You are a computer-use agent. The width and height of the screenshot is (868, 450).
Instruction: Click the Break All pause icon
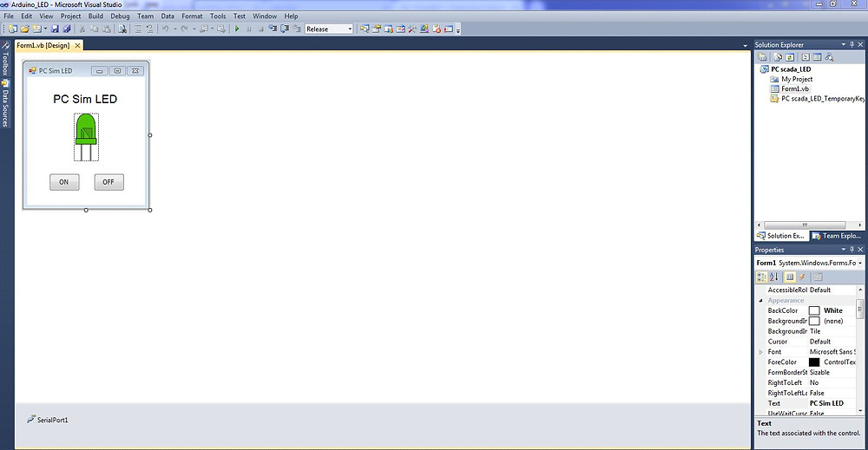(x=248, y=29)
